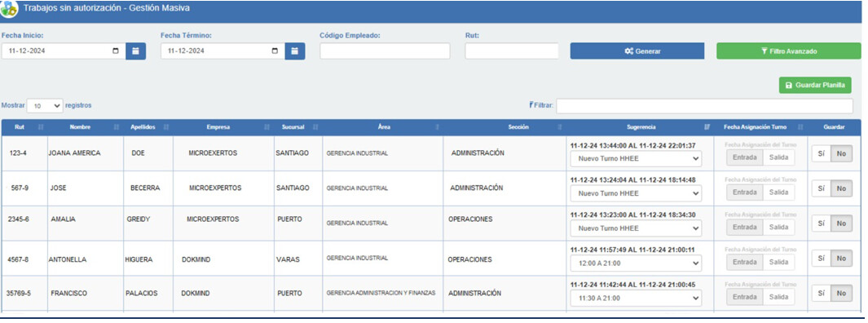Viewport: 868px width, 323px height.
Task: Sort table by Sucursal column icon
Action: (315, 127)
